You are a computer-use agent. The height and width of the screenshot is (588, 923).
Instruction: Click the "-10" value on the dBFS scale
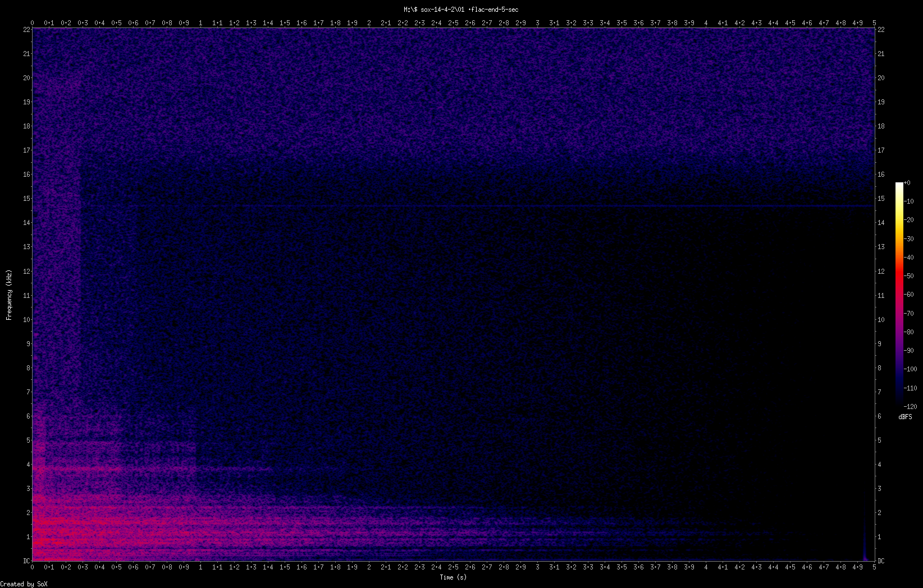[909, 201]
